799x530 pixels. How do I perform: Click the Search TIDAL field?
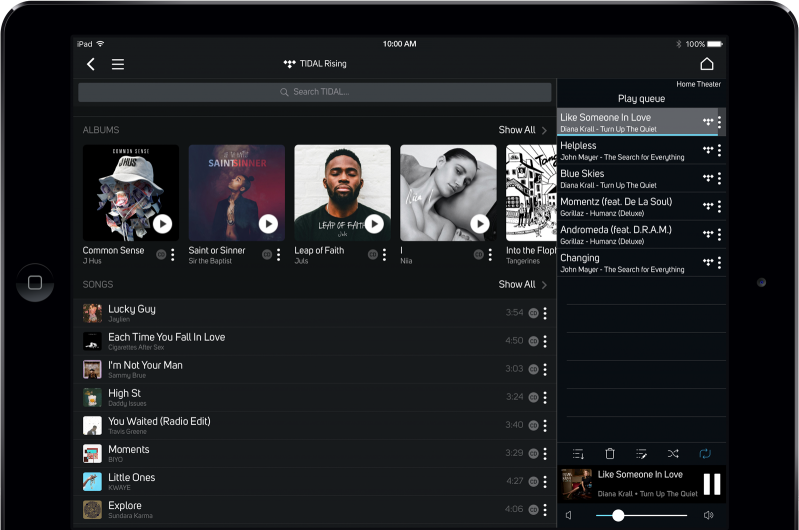[x=315, y=92]
